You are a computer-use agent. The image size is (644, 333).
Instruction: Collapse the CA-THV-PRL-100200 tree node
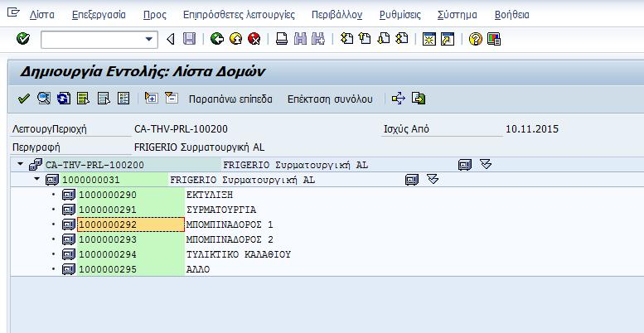pyautogui.click(x=20, y=164)
